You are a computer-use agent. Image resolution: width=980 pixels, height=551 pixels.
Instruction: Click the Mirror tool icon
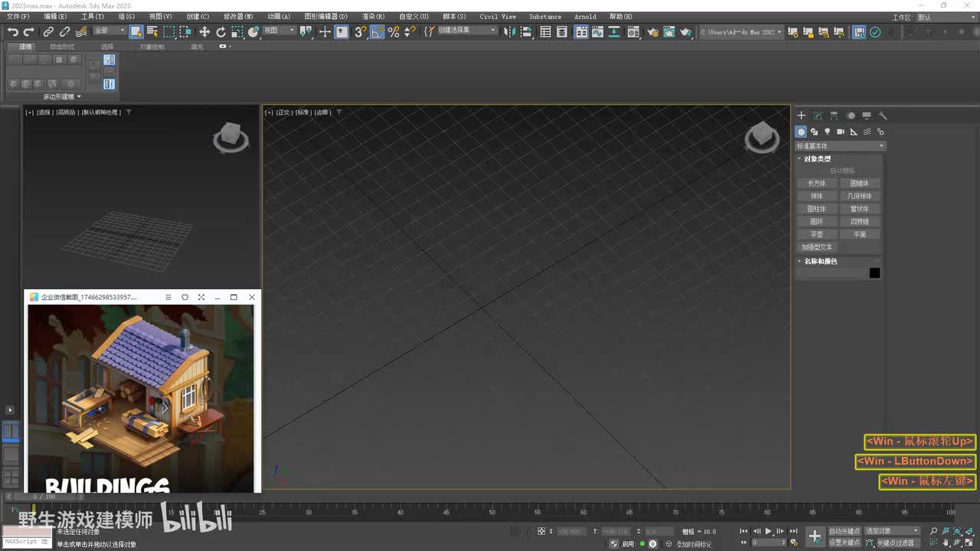click(510, 31)
